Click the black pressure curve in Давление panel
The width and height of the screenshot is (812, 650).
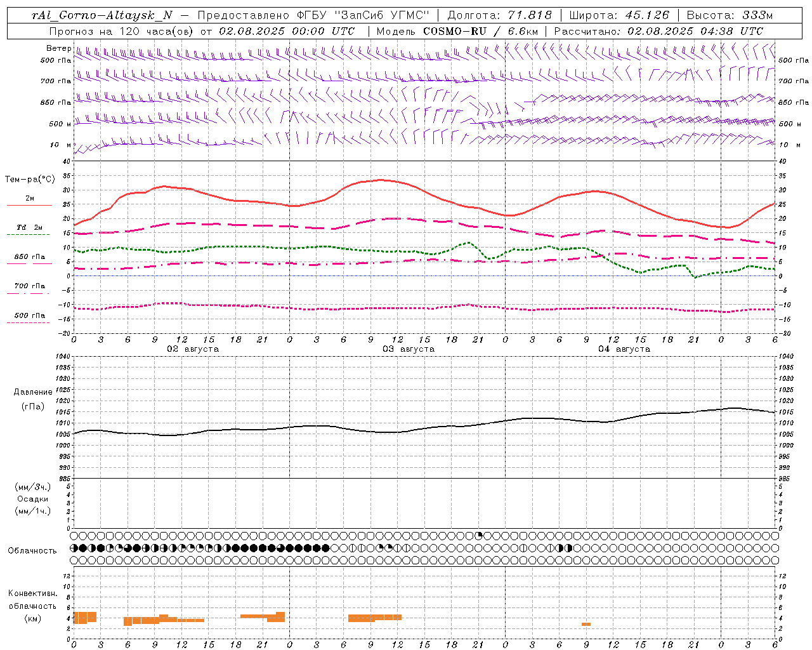(425, 430)
